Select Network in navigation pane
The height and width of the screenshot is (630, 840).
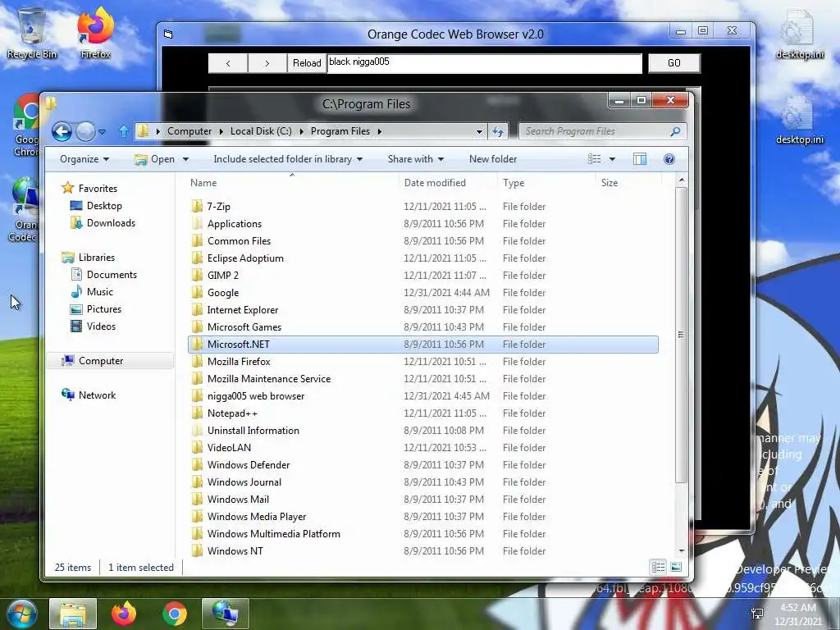(97, 395)
